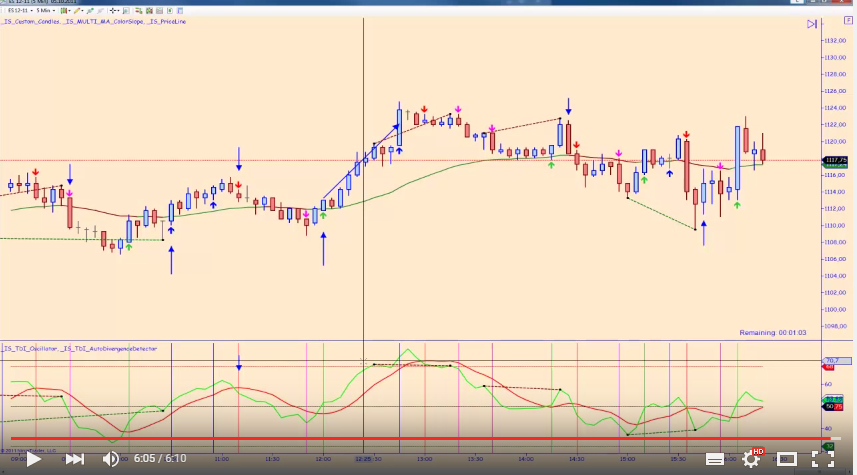Toggle subtitles on the video player

[714, 460]
